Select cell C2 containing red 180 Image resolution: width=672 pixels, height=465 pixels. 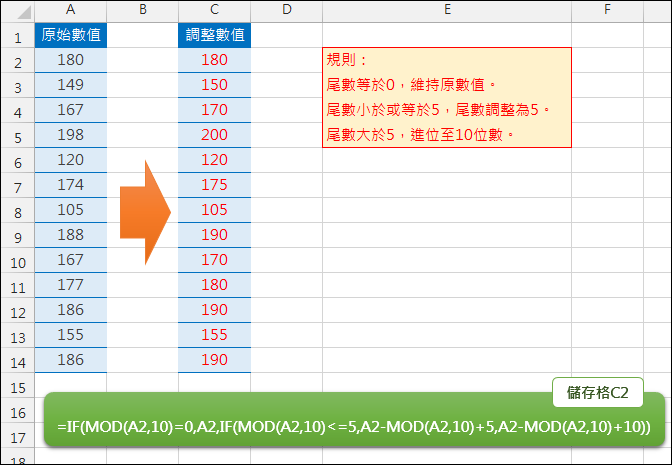tap(214, 60)
